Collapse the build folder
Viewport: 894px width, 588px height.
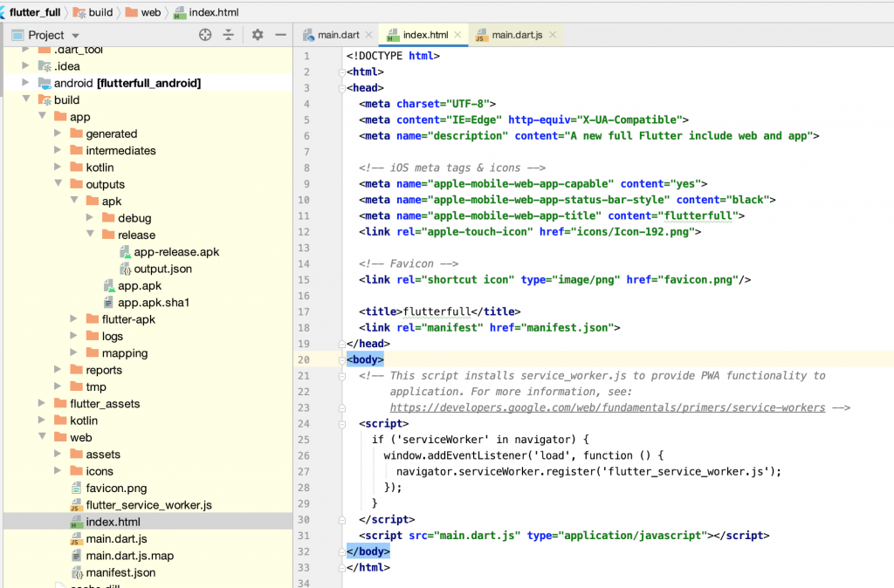(x=26, y=99)
